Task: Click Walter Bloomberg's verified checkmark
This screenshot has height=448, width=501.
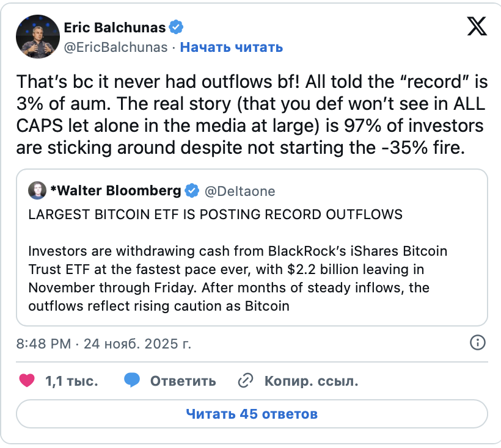Action: 192,190
